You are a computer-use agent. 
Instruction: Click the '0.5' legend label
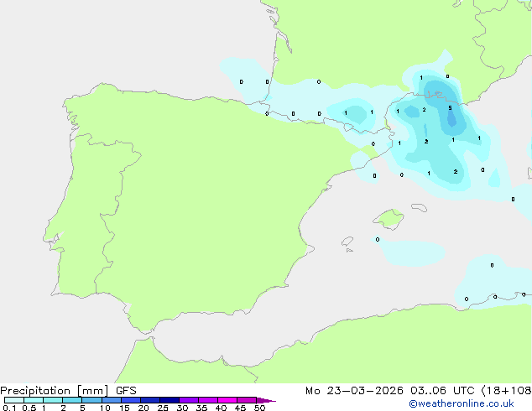click(x=29, y=408)
